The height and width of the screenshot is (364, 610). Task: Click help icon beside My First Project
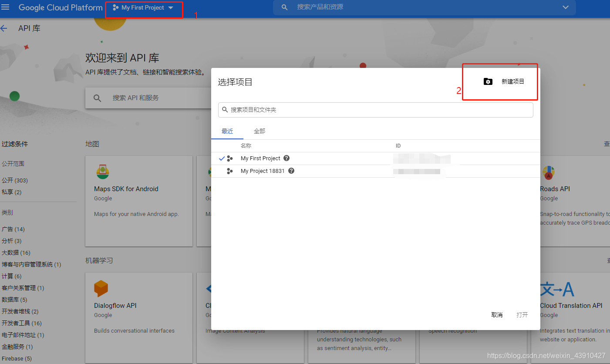click(286, 158)
